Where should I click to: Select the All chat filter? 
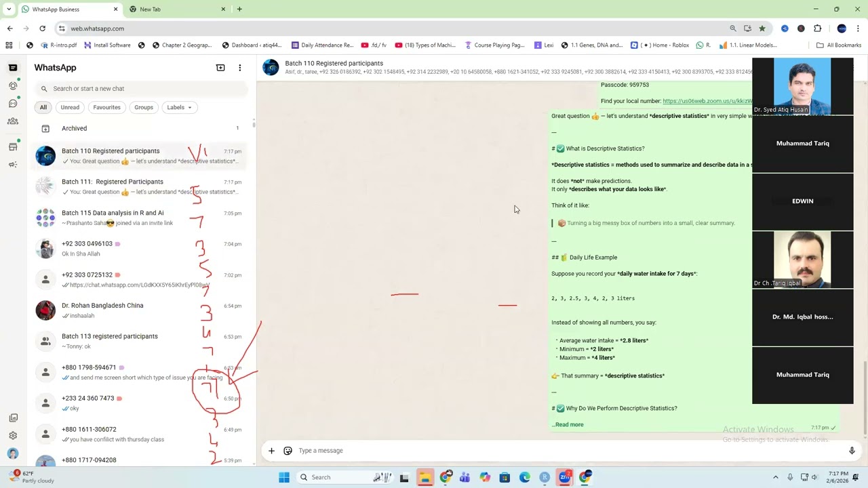pos(43,107)
